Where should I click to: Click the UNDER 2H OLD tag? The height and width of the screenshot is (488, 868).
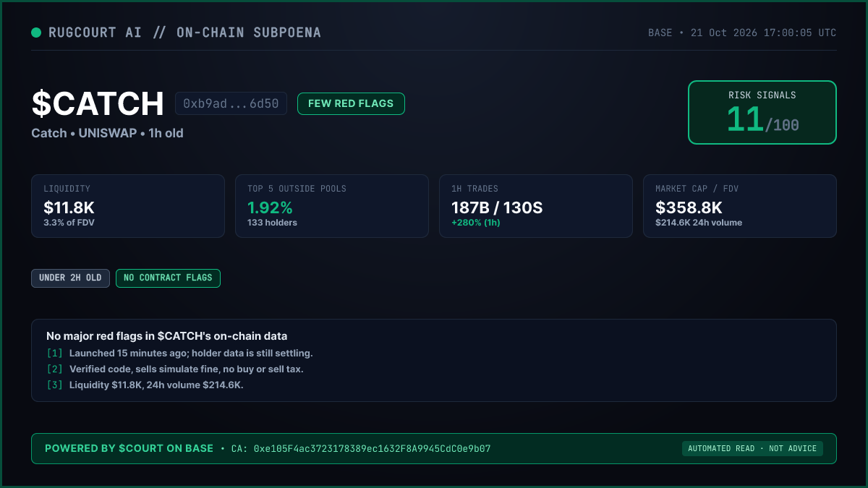point(70,278)
